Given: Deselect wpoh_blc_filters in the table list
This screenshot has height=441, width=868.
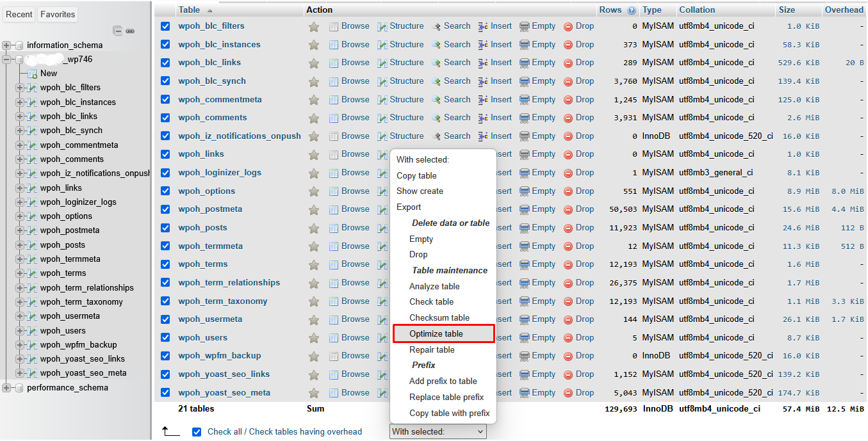Looking at the screenshot, I should point(165,26).
